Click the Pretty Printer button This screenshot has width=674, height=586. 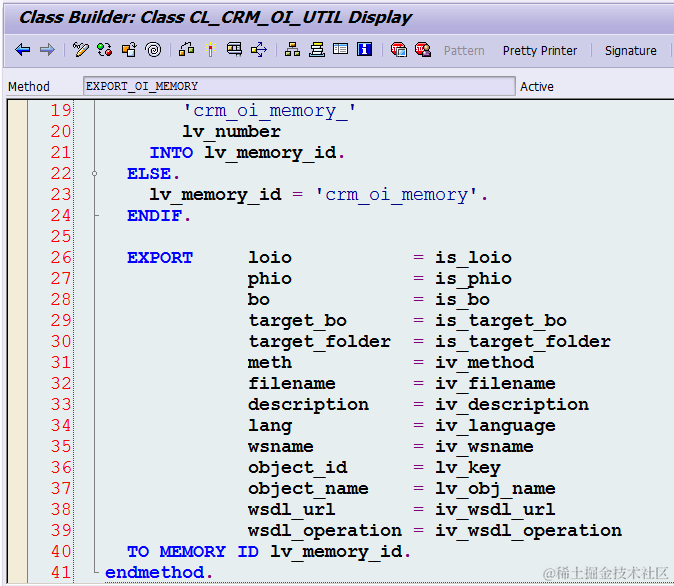[x=540, y=51]
